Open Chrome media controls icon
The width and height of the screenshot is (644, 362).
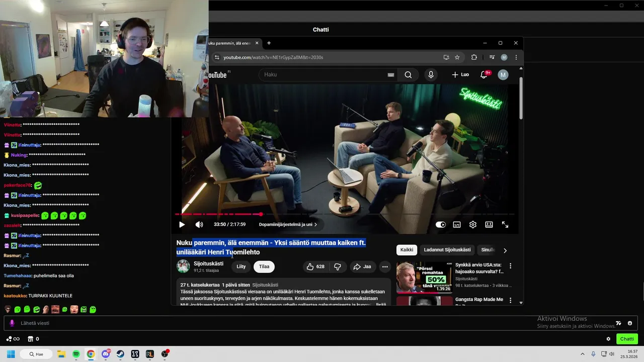(492, 57)
